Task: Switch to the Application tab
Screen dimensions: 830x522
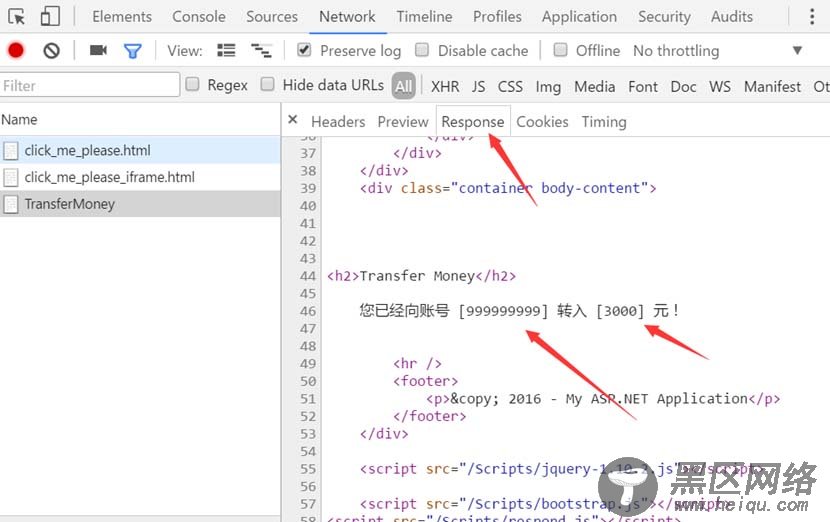Action: 579,17
